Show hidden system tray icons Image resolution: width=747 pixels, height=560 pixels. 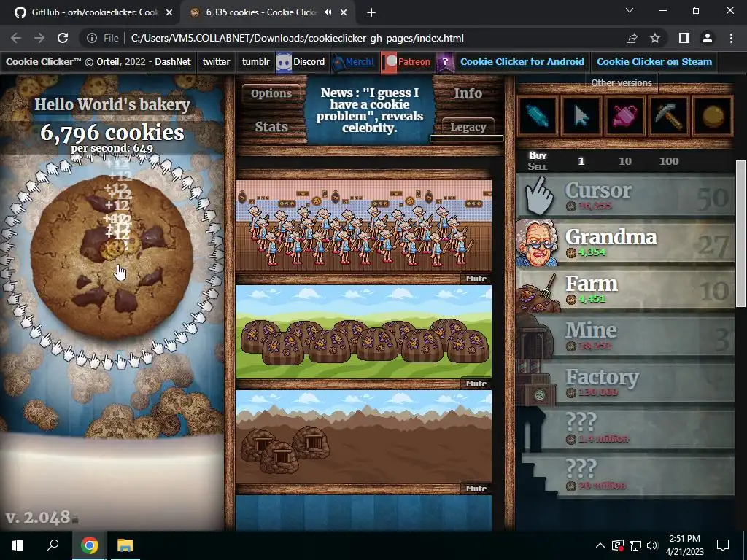point(600,545)
